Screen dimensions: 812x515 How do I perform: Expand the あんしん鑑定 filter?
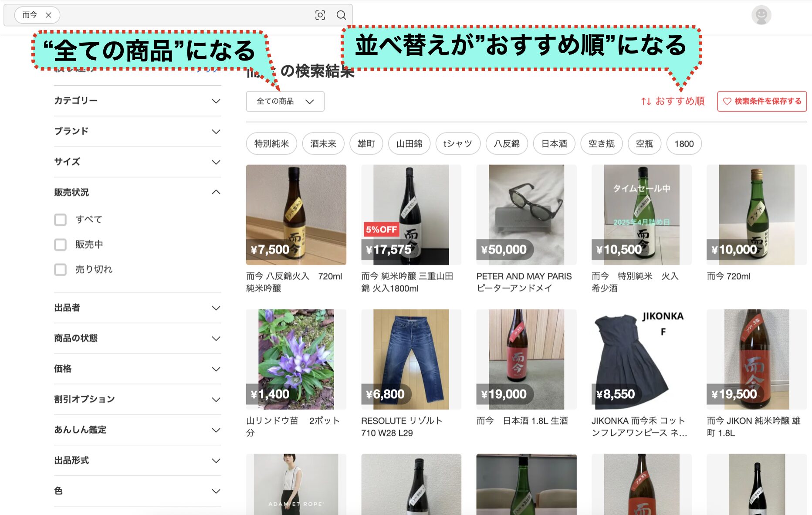click(x=137, y=430)
